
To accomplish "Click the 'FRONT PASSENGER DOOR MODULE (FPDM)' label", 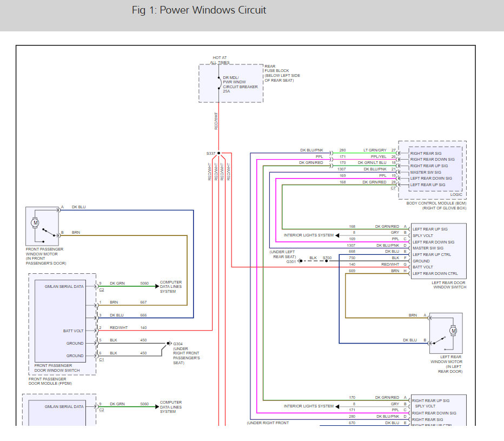I will [50, 381].
